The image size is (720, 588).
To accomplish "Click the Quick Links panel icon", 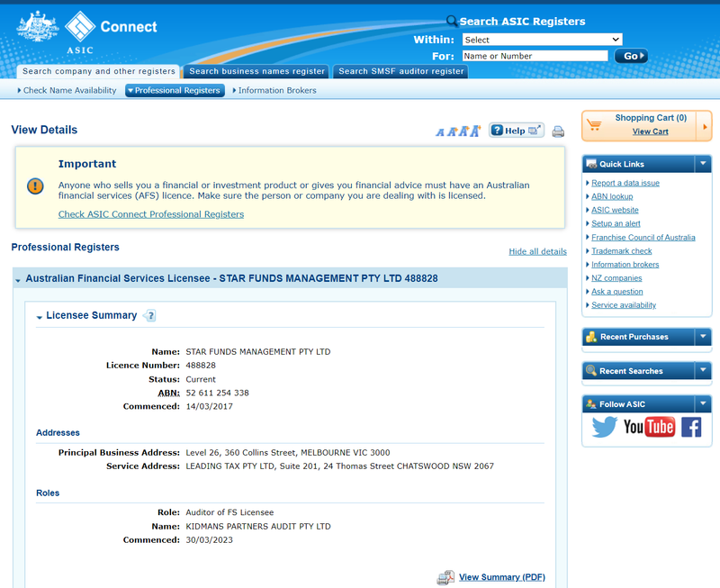I will [x=591, y=164].
